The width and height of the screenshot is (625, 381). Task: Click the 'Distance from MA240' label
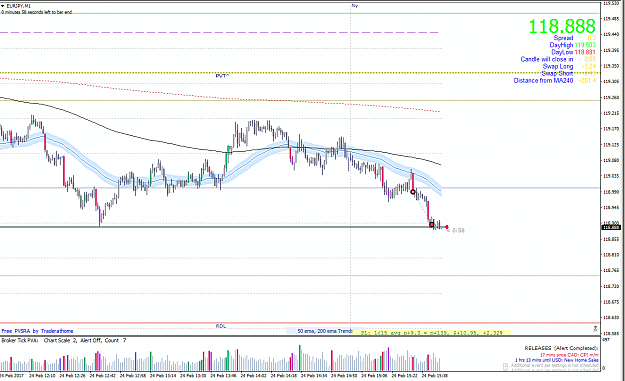tap(543, 81)
